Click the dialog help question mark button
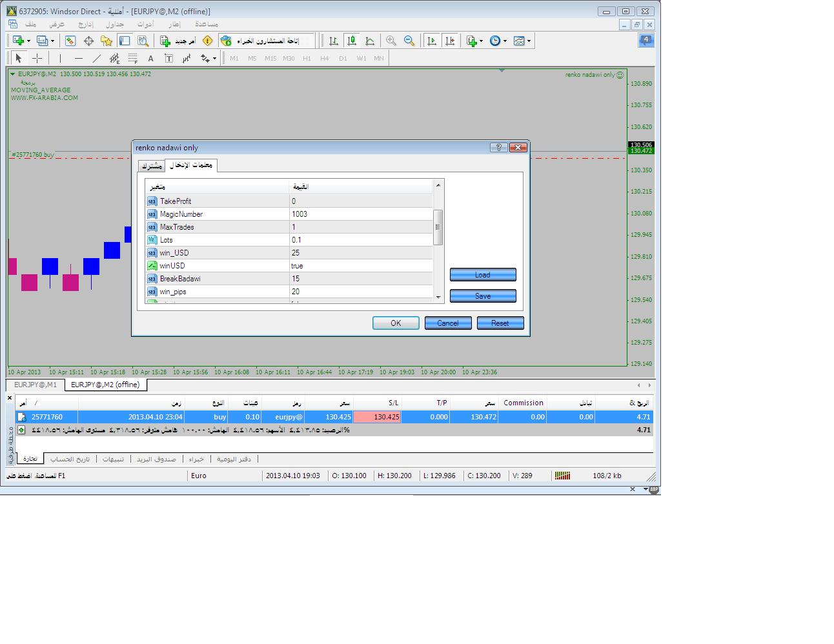834x644 pixels. point(498,148)
